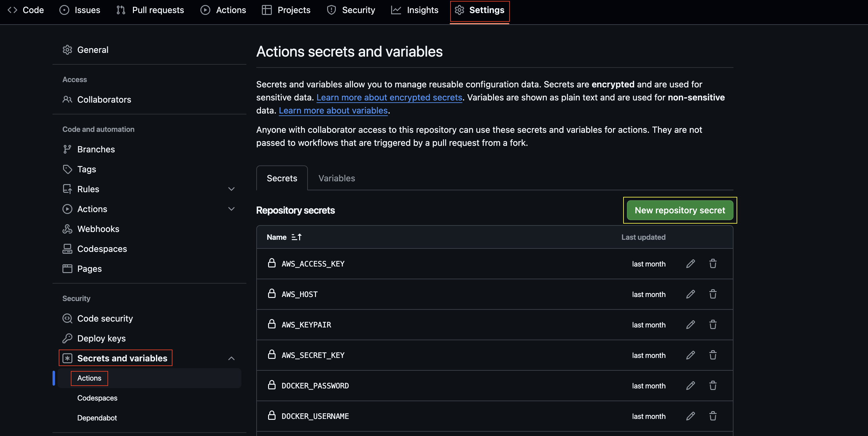
Task: Open Learn more about encrypted secrets link
Action: pos(389,97)
